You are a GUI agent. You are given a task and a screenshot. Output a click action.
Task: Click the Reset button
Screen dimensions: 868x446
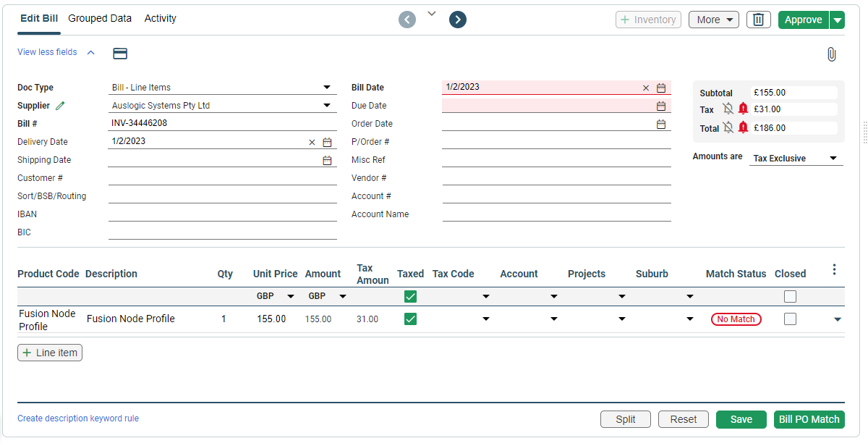click(684, 419)
